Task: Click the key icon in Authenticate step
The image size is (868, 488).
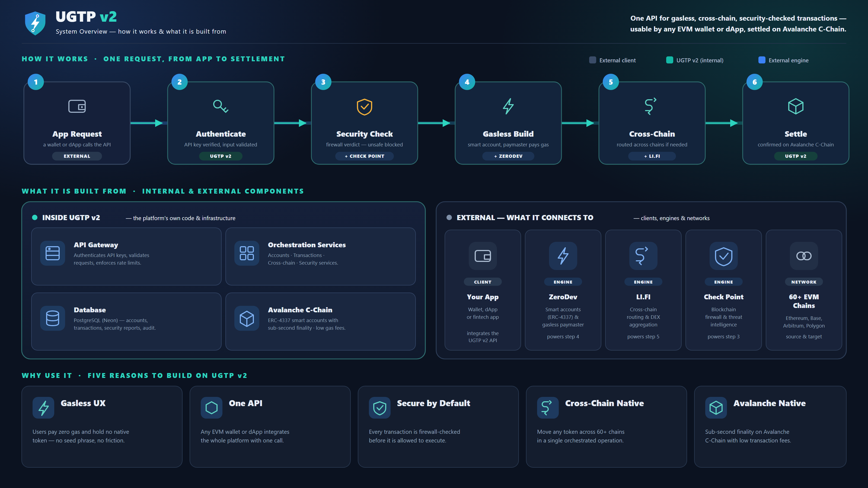Action: pos(221,107)
